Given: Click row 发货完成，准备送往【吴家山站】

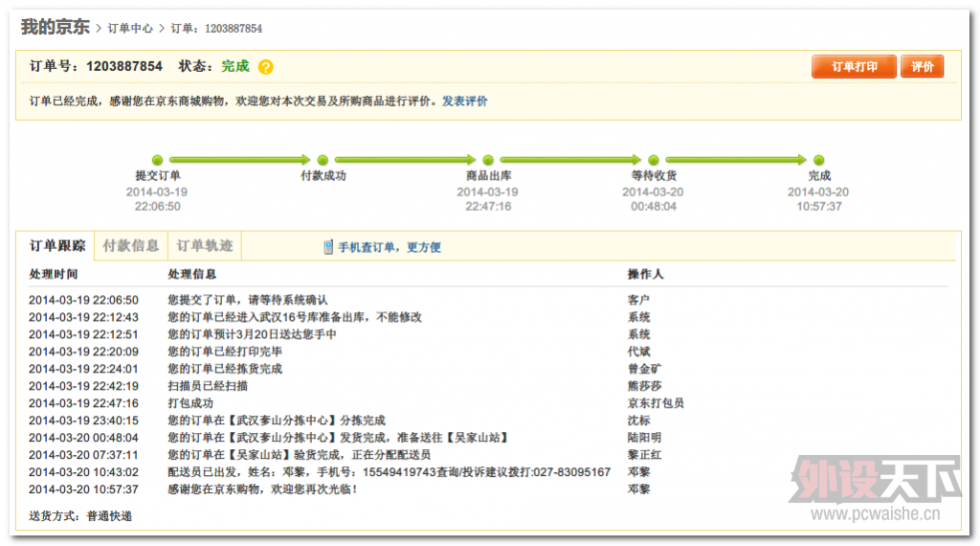Looking at the screenshot, I should coord(487,438).
